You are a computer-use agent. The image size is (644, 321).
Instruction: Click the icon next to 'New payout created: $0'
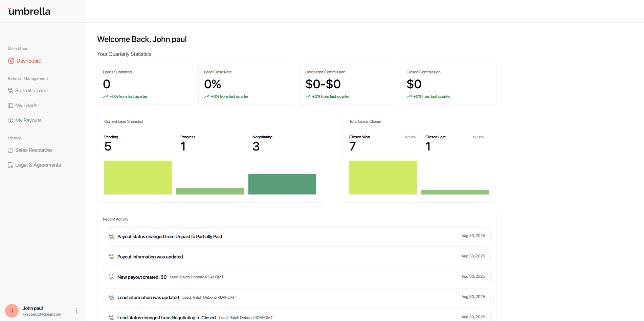(111, 277)
